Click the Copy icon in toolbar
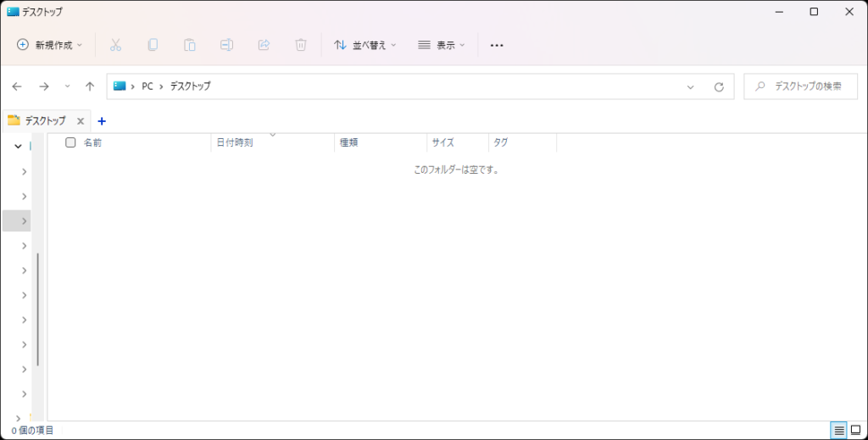The width and height of the screenshot is (868, 440). 153,45
